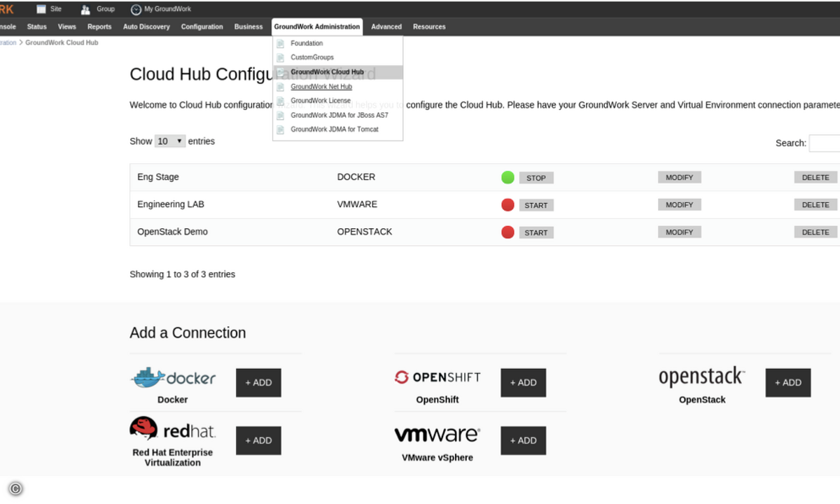840x504 pixels.
Task: Open the Auto Discovery menu
Action: coord(146,27)
